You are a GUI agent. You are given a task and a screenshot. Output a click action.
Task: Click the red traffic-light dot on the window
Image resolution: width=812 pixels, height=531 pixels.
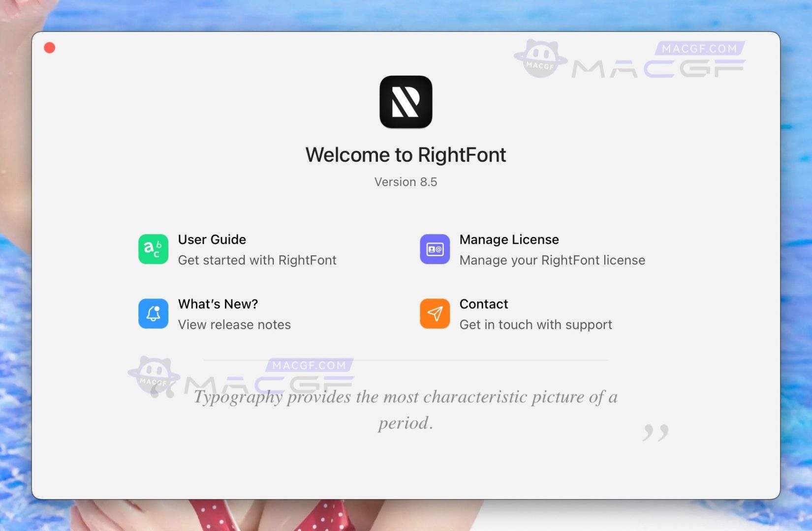[49, 48]
